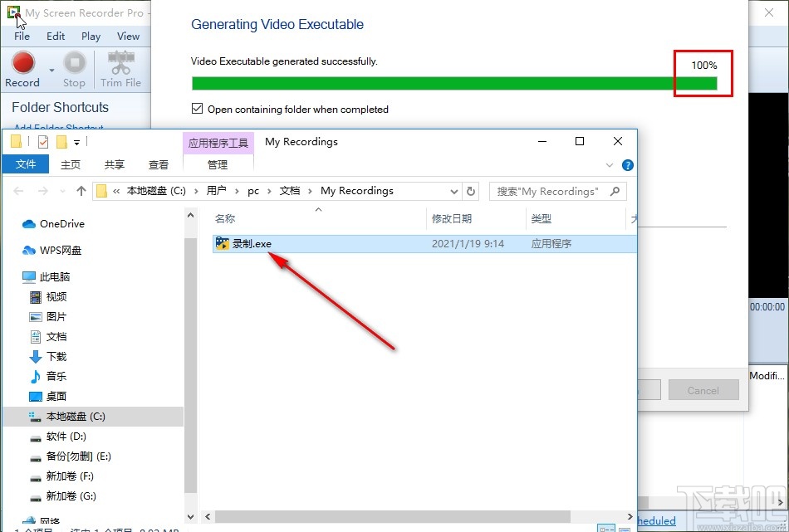Go up one folder level

pos(81,191)
